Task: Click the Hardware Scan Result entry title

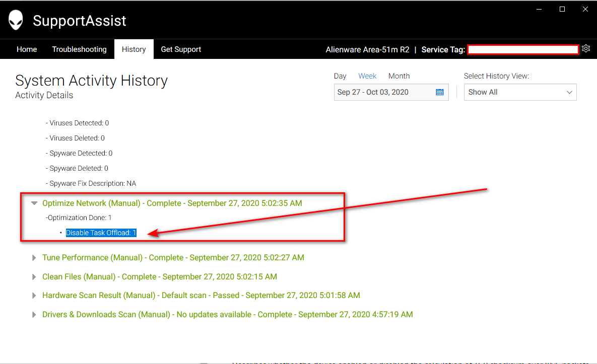Action: click(x=201, y=295)
